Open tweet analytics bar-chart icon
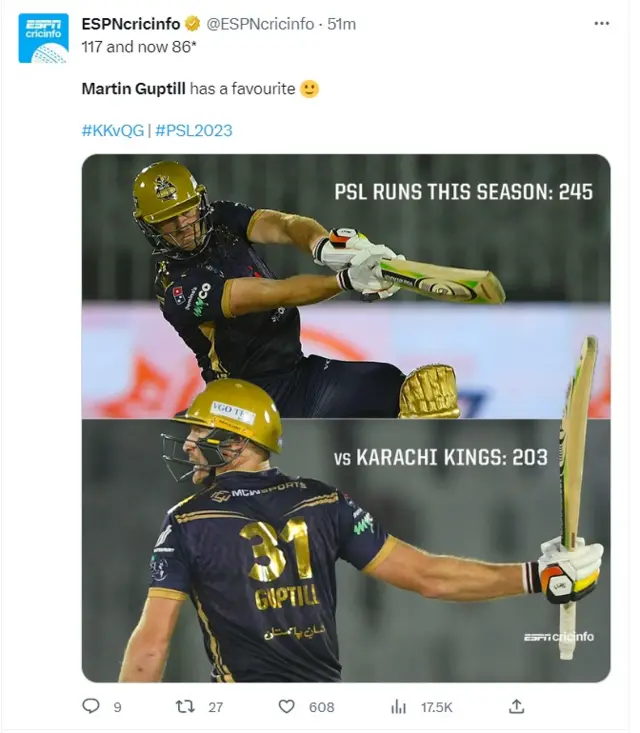Viewport: 640px width, 733px height. (x=399, y=706)
